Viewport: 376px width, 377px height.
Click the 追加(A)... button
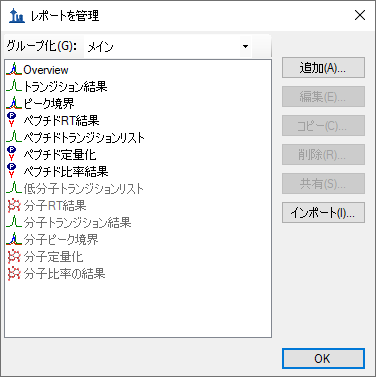[x=323, y=68]
